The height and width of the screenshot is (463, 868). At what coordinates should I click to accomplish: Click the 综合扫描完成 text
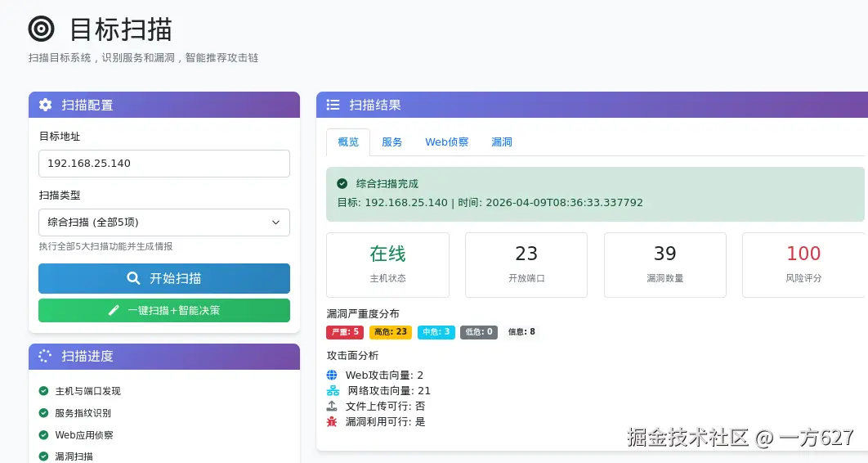[x=387, y=183]
